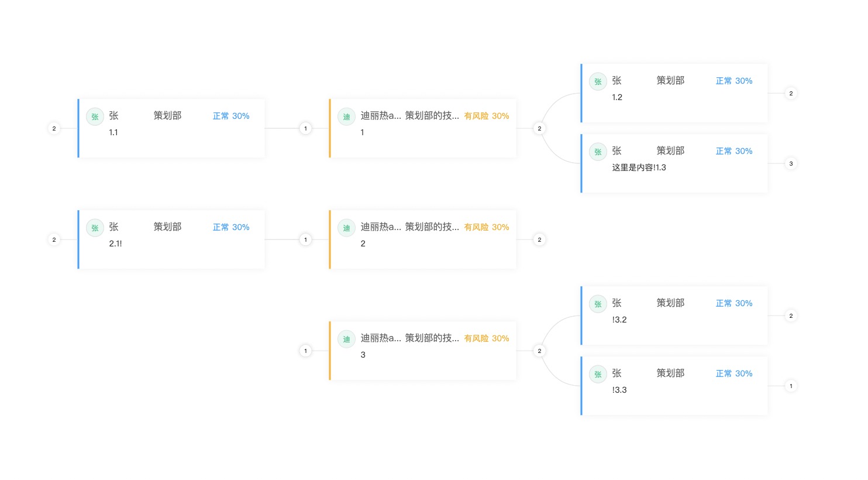Click the 张 avatar on the 1.2 card
Screen dimensions: 868x480
pyautogui.click(x=598, y=81)
